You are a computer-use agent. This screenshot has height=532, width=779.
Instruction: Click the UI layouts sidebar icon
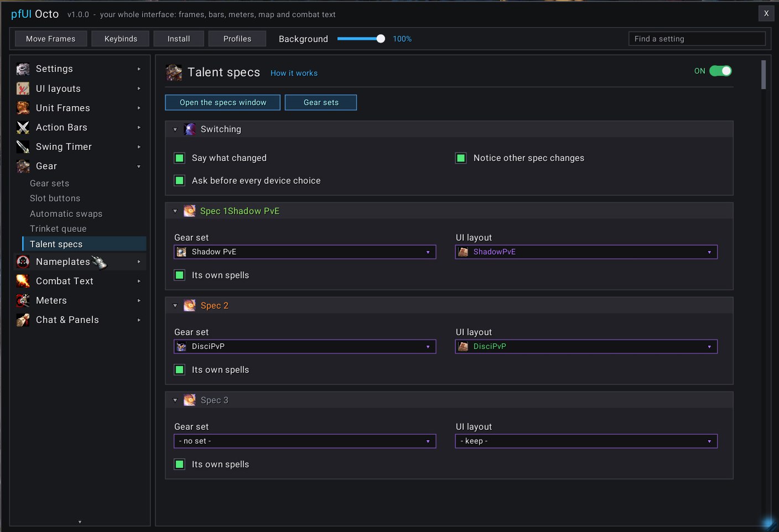pos(23,88)
